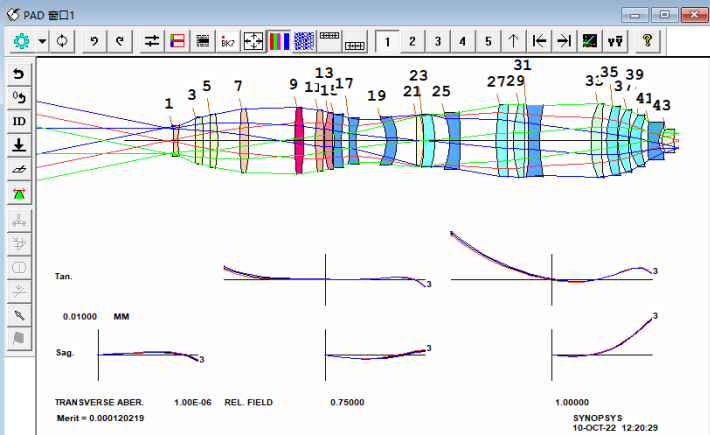Click the greyed element-slider sidebar icon
This screenshot has height=435, width=710.
click(19, 221)
